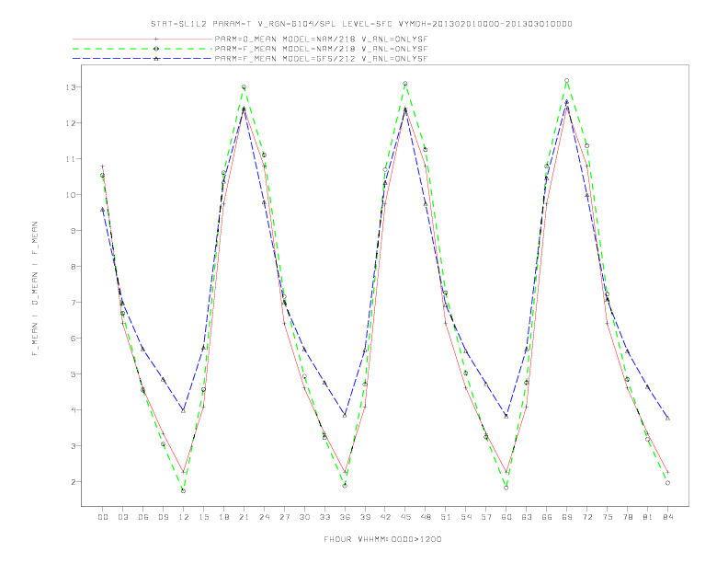Select legend entry PARM=F_MEAN MODEL=GFS/212

point(321,59)
